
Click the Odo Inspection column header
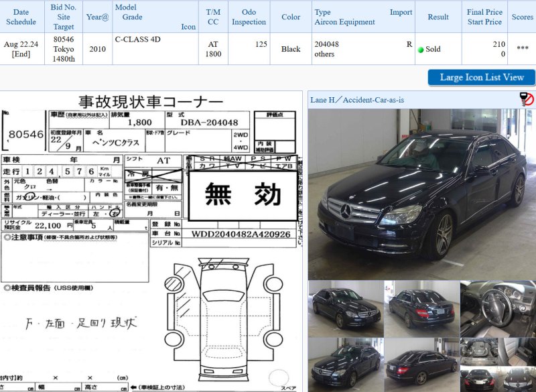(249, 17)
